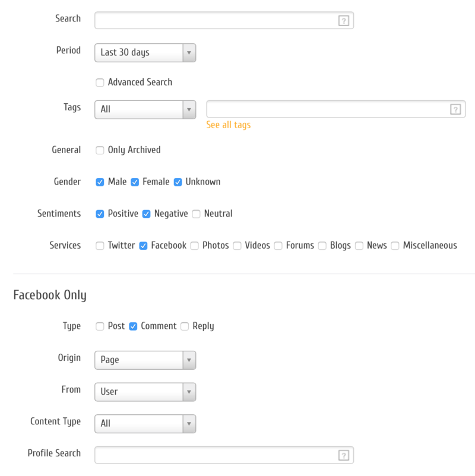Toggle the Neutral sentiment checkbox
This screenshot has width=475, height=476.
tap(196, 214)
